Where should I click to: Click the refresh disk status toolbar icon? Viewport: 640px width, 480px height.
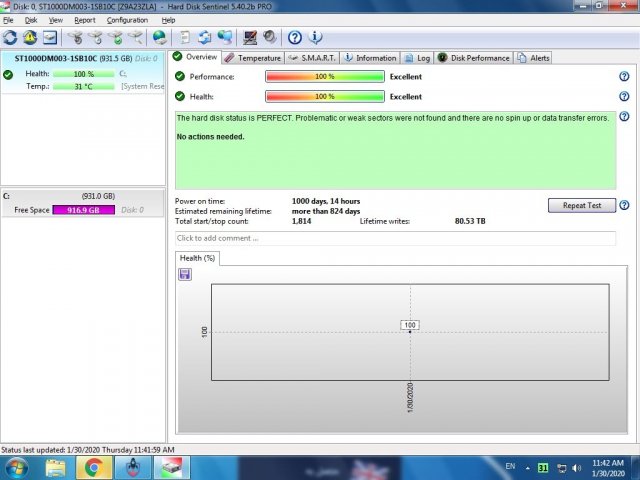point(10,38)
